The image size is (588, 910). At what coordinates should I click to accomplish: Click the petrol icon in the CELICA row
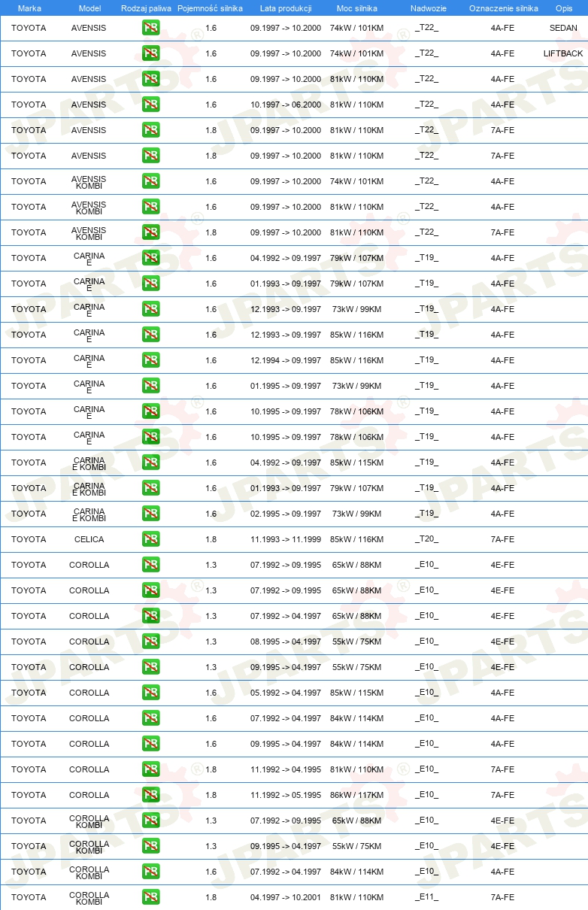click(150, 539)
